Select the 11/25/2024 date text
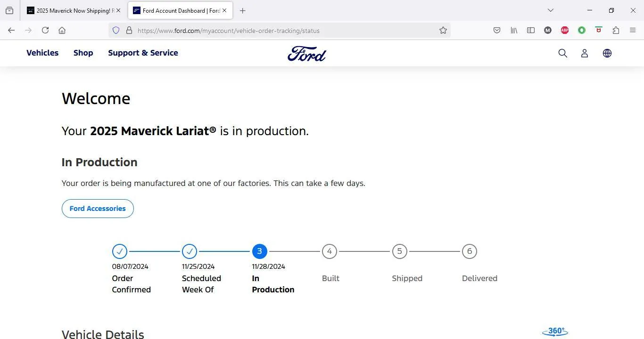Image resolution: width=644 pixels, height=339 pixels. point(198,266)
